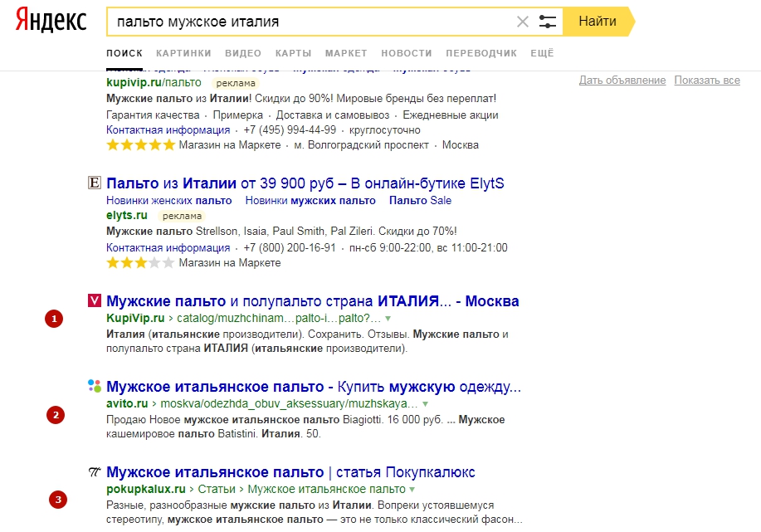Screen dimensions: 761x532
Task: Open pokupkalux Статьи breadcrumb link
Action: coord(217,489)
